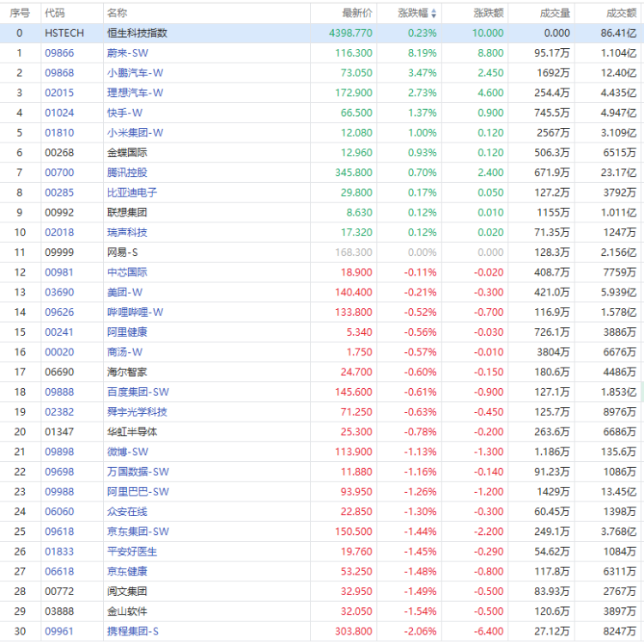The image size is (644, 644).
Task: Open the 百度集团-SW stock link
Action: click(138, 392)
